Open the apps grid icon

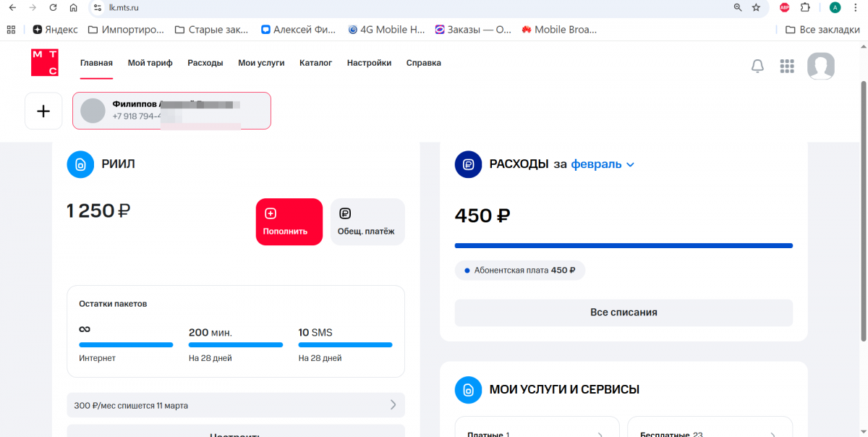787,67
